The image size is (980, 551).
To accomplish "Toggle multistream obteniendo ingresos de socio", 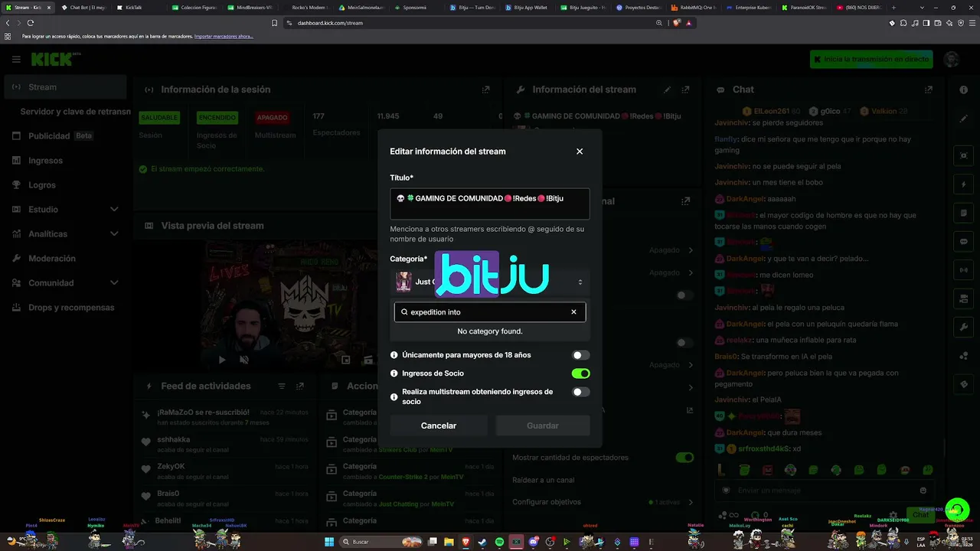I will 581,392.
